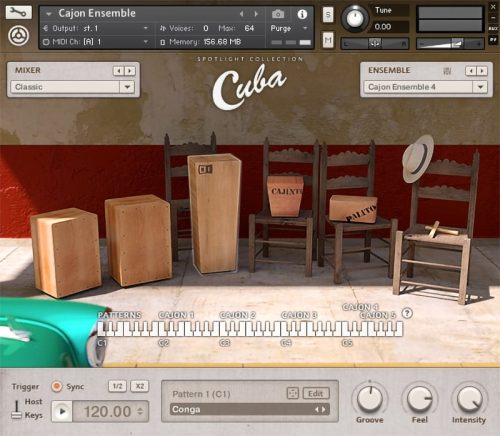Adjust the Feel knob

pyautogui.click(x=419, y=399)
